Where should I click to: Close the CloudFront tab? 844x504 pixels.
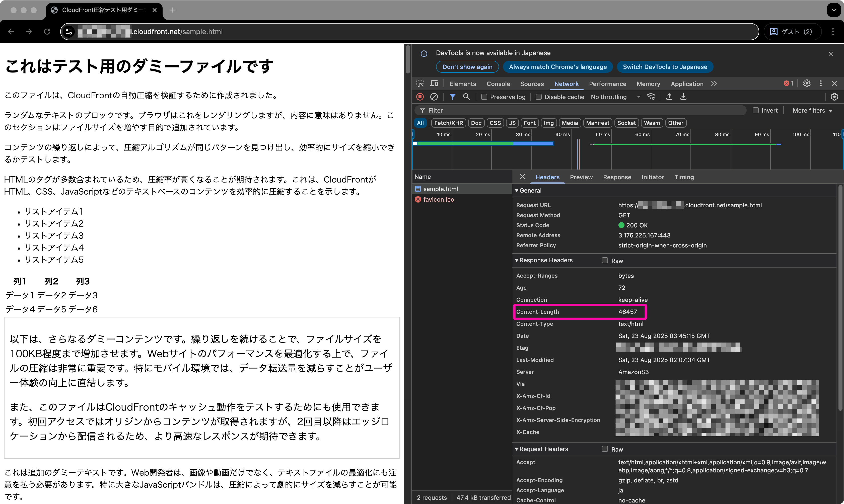[155, 10]
